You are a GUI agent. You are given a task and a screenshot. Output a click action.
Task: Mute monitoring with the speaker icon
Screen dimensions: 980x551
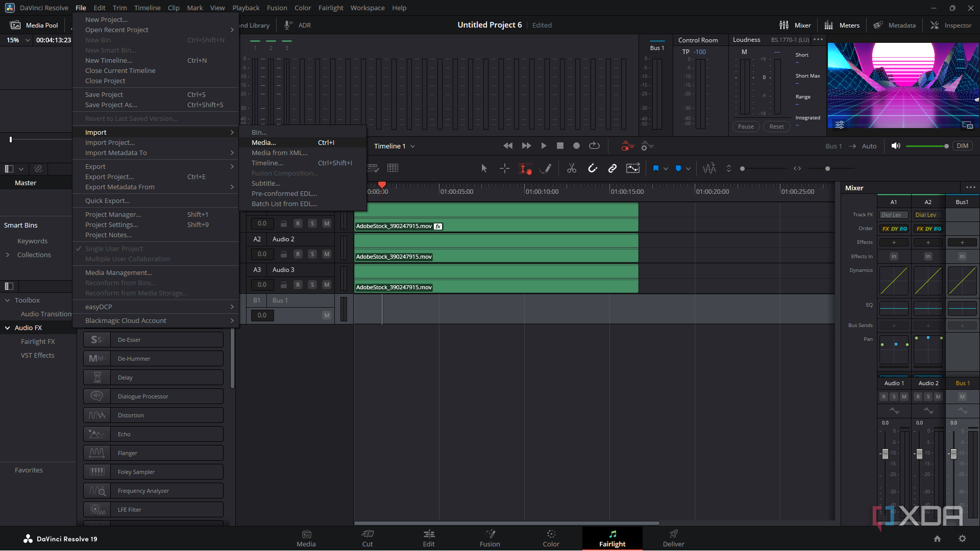[x=895, y=146]
